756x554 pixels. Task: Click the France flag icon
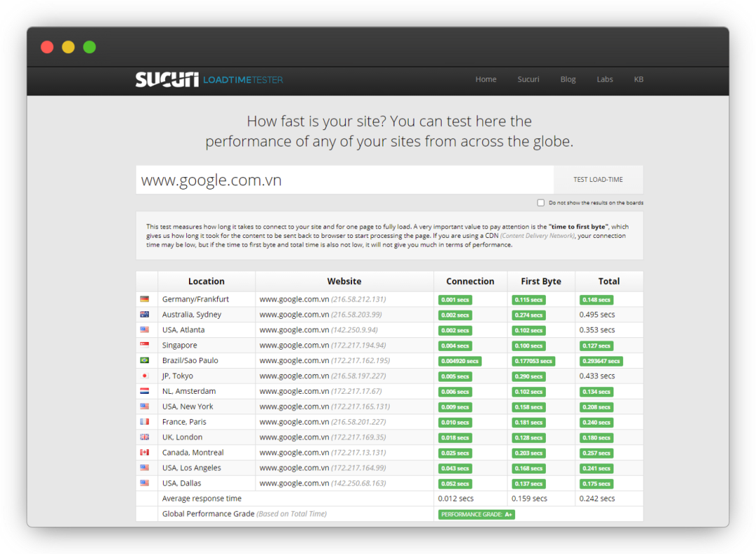coord(145,422)
